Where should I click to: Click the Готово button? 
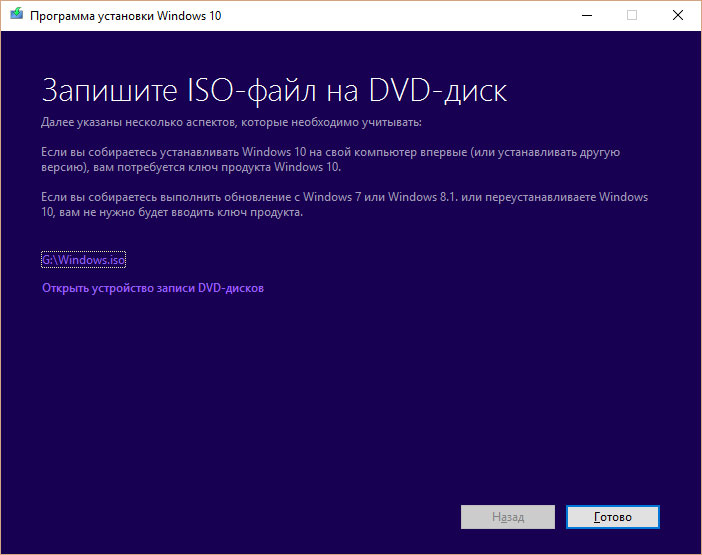click(612, 517)
